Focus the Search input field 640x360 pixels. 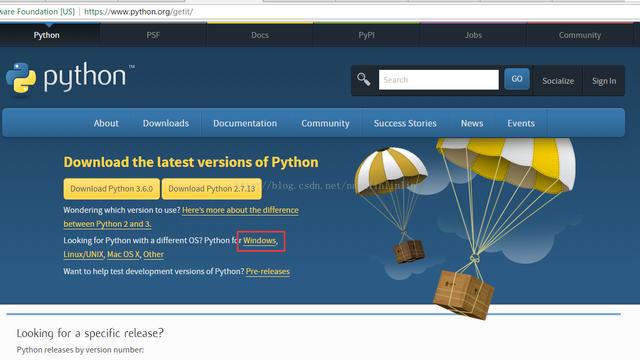(439, 80)
